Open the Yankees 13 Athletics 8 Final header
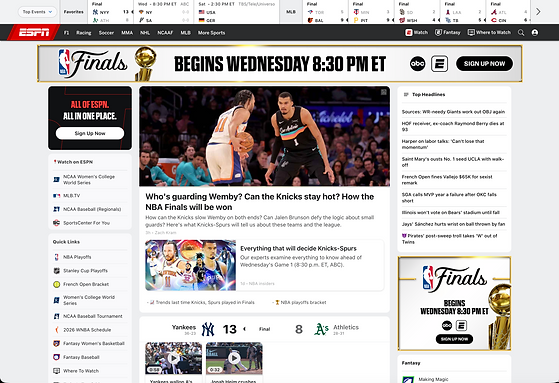Viewport: 559px width, 383px height. (x=264, y=329)
